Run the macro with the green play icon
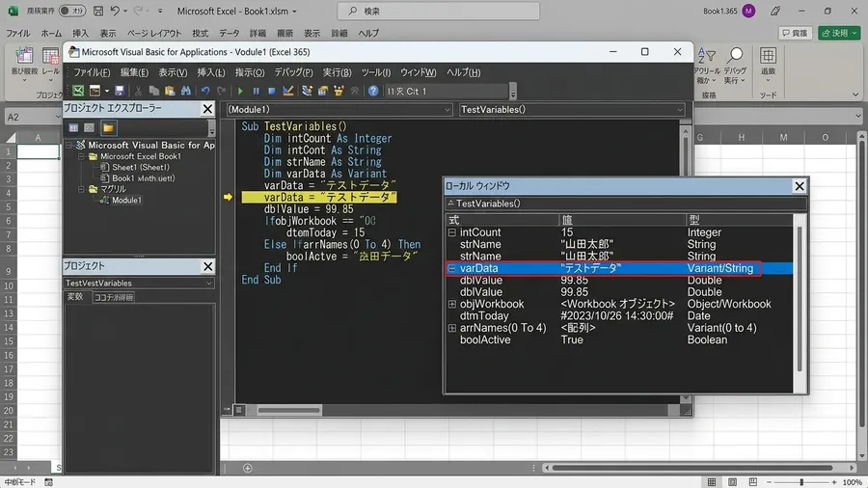 (240, 91)
